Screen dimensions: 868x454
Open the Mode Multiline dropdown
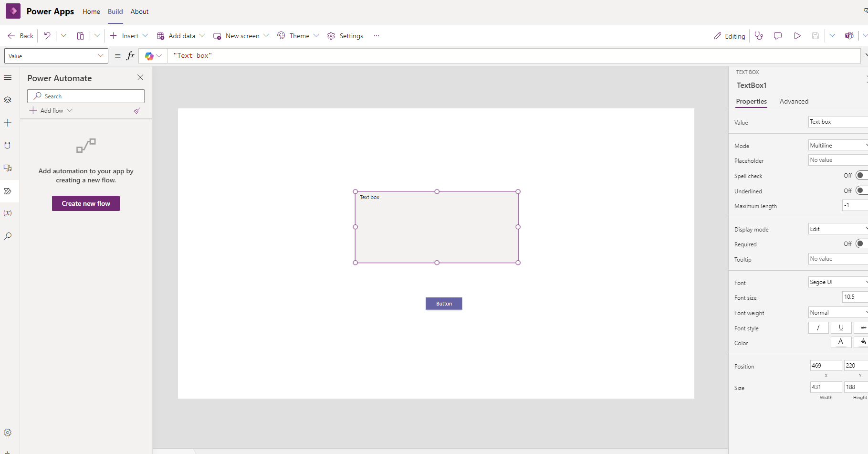838,145
